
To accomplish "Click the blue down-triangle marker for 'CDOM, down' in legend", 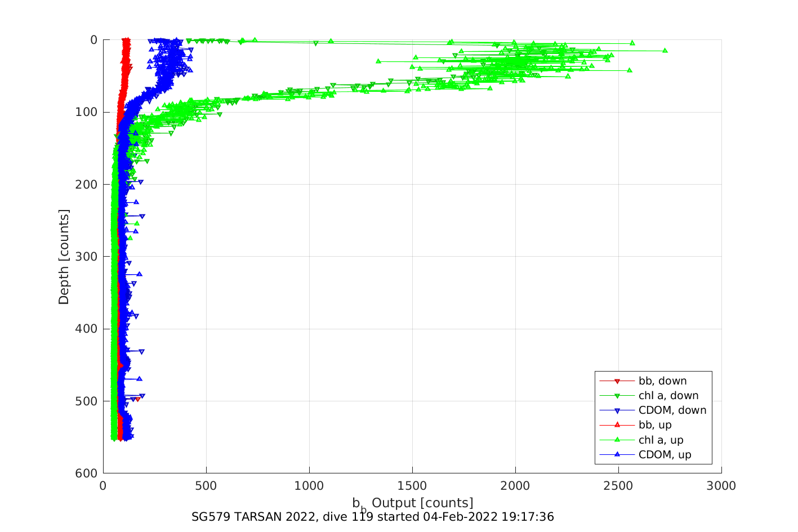I will (x=617, y=411).
